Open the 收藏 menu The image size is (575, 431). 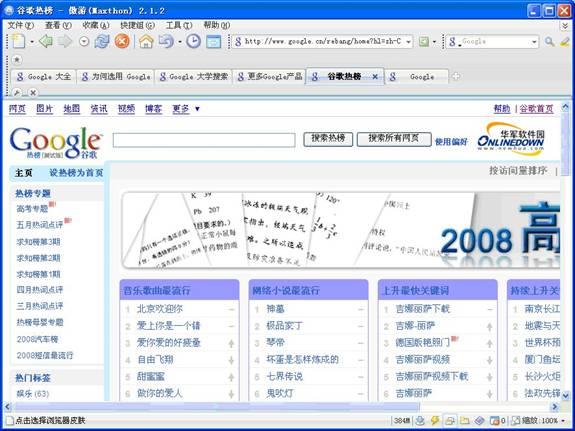pos(96,25)
